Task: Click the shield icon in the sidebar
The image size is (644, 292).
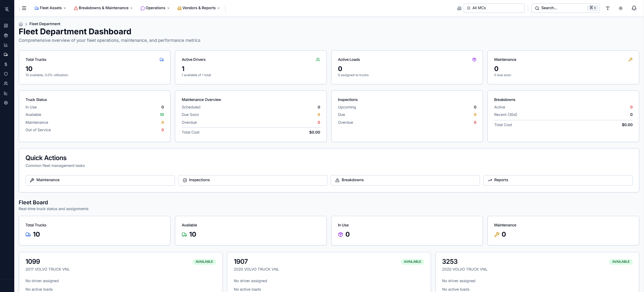Action: click(6, 74)
